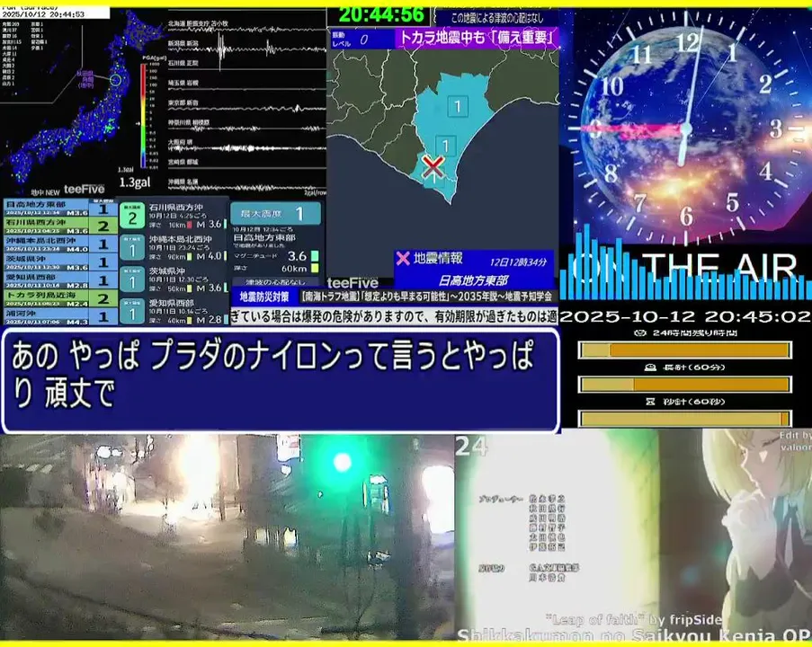Click the red X epicenter marker on map
The width and height of the screenshot is (812, 647).
coord(433,166)
